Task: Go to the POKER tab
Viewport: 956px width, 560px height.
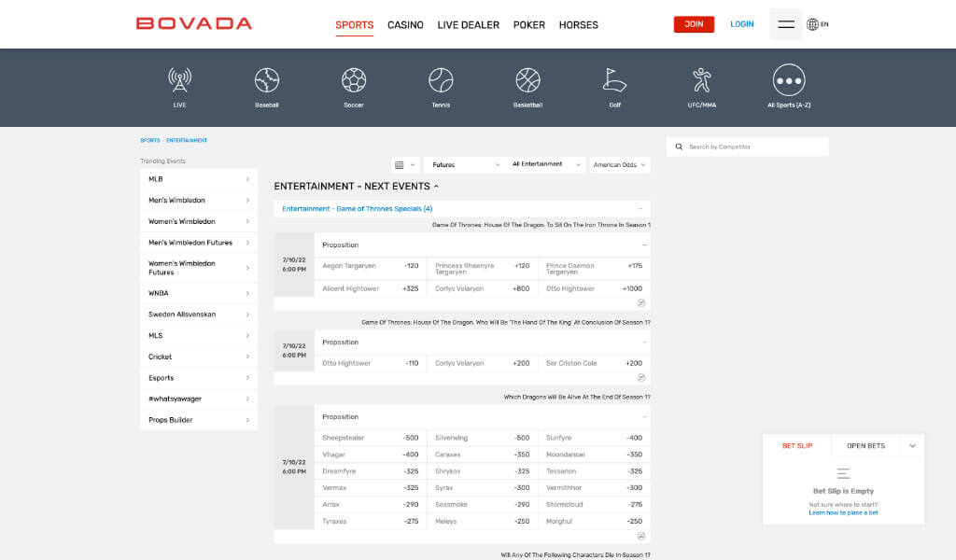Action: pyautogui.click(x=529, y=25)
